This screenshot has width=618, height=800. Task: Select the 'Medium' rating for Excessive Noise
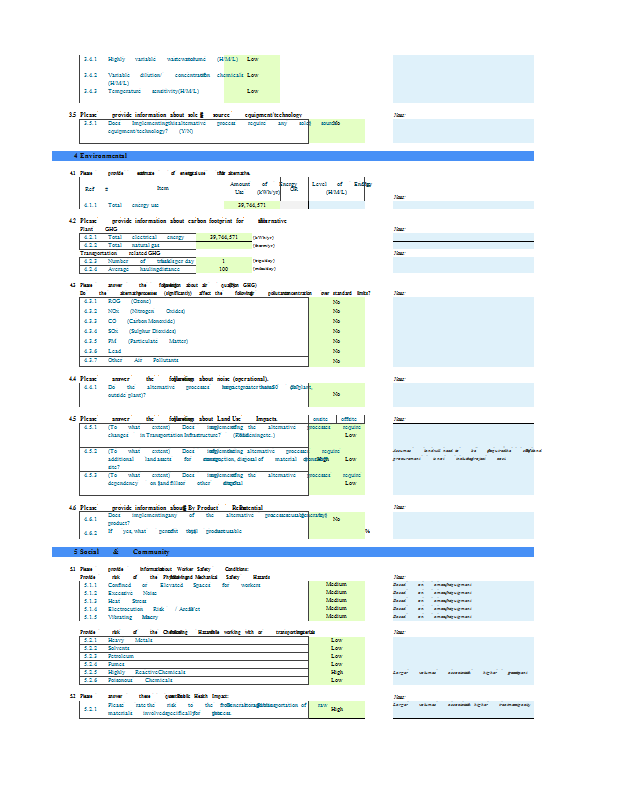click(337, 593)
